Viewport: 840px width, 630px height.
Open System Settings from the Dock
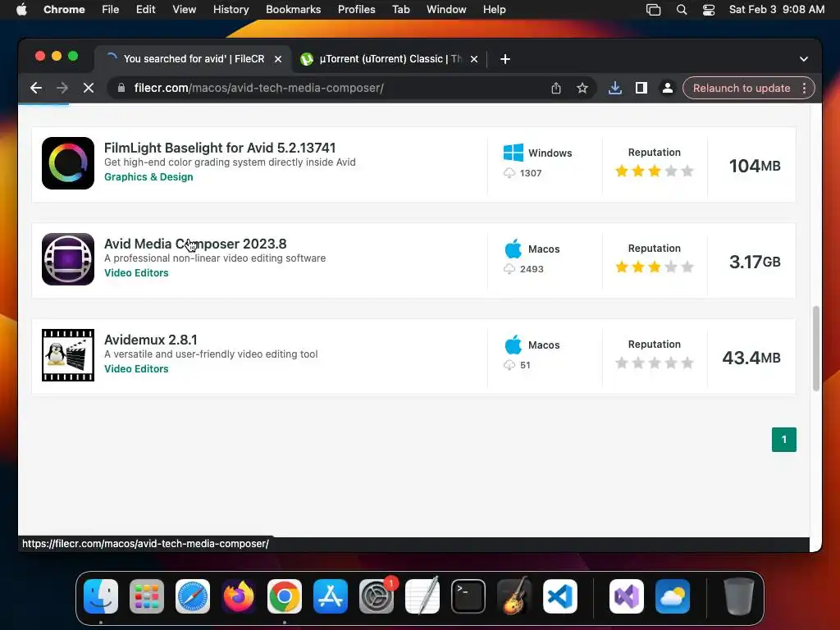pos(377,596)
